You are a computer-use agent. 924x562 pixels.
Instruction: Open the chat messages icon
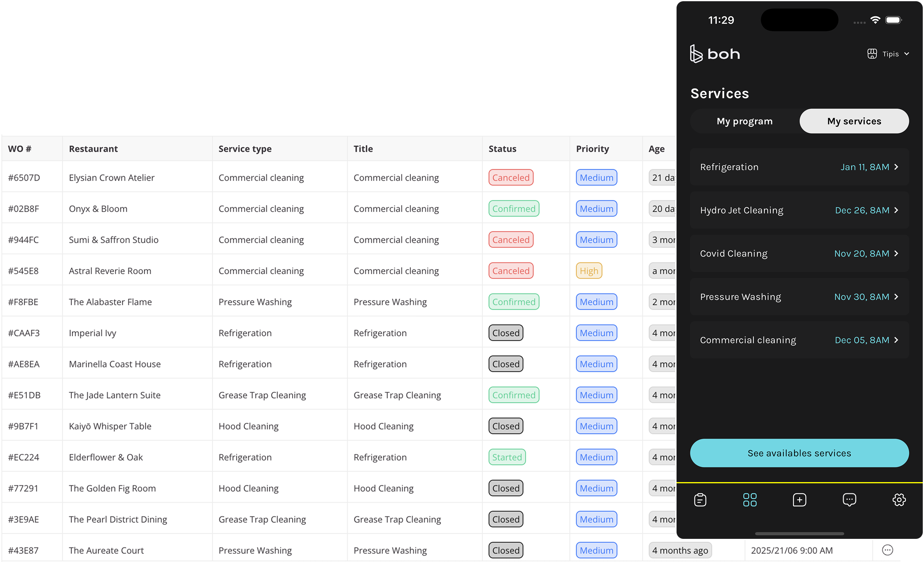[849, 499]
